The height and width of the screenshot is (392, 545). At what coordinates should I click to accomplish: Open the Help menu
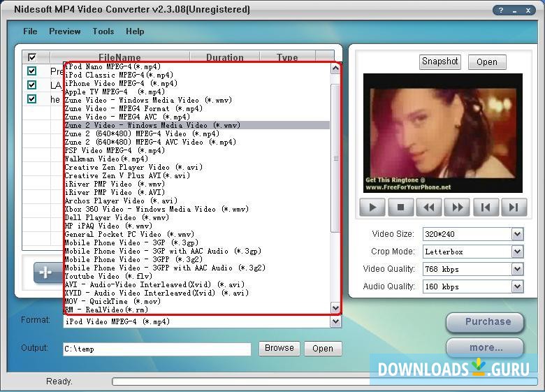coord(135,31)
